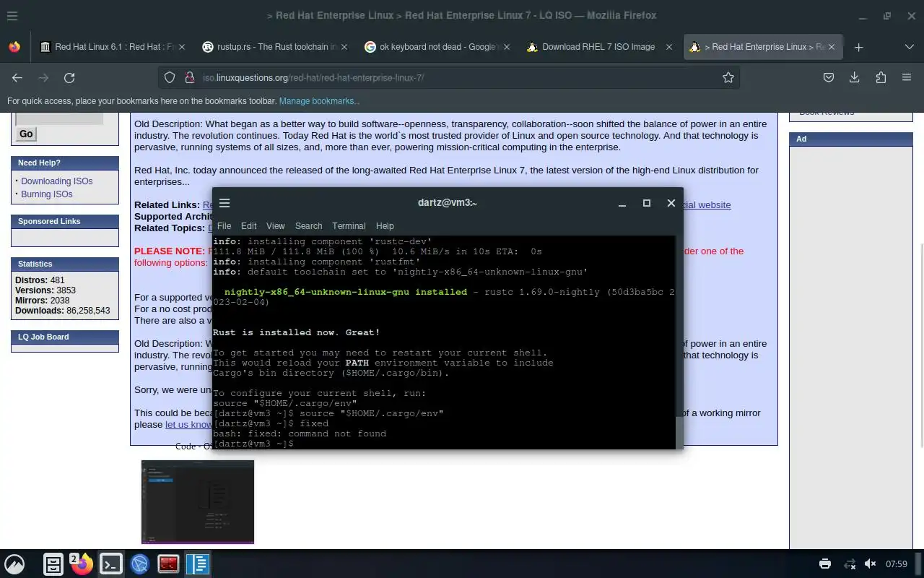The height and width of the screenshot is (578, 924).
Task: Open the Firefox window menu button
Action: point(12,15)
